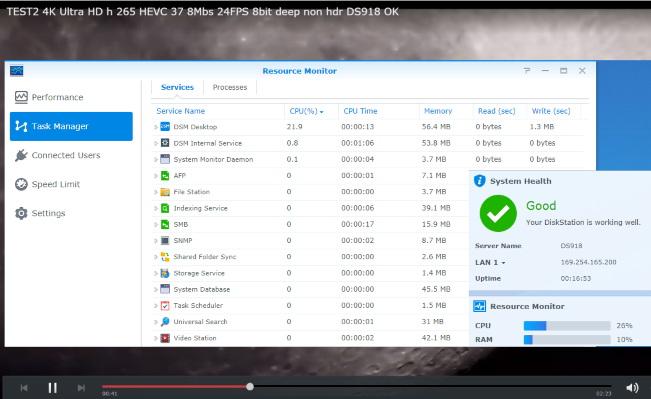
Task: Click the Universal Search icon
Action: pos(165,321)
